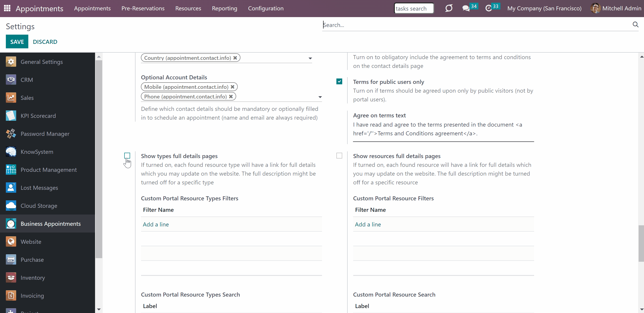Click the refresh activity icon in top bar
Viewport: 644px width, 313px height.
click(x=449, y=8)
